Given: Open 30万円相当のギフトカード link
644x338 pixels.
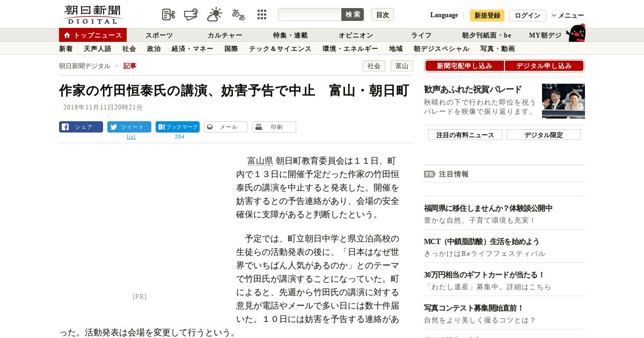Looking at the screenshot, I should 485,275.
